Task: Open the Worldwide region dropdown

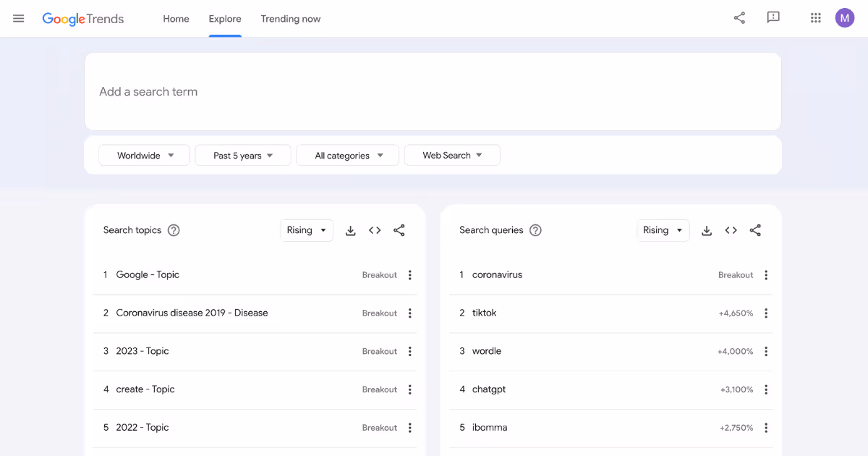Action: pos(144,156)
